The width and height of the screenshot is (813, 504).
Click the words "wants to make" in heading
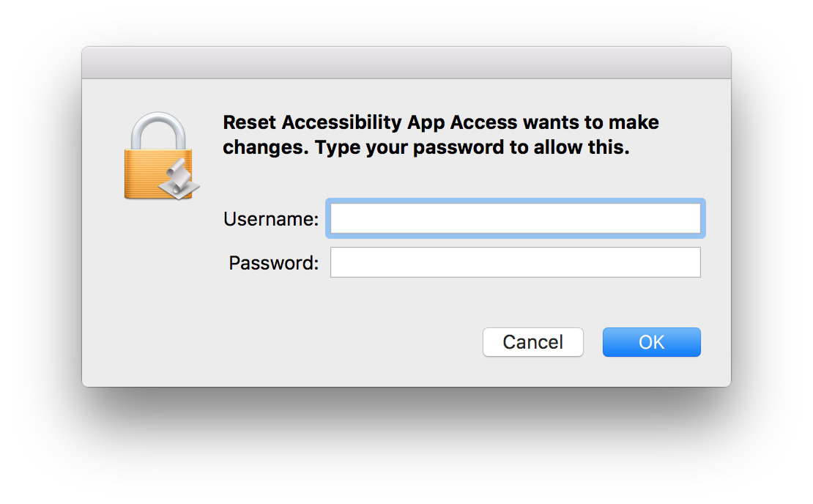(591, 123)
